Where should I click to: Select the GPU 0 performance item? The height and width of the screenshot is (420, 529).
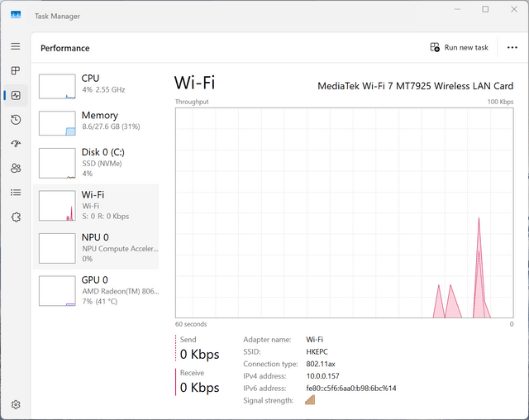coord(96,290)
